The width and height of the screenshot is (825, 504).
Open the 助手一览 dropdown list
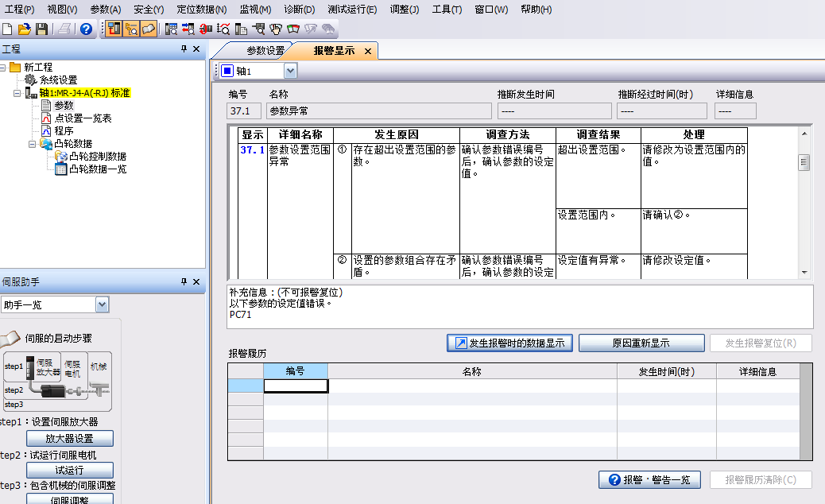[x=102, y=304]
